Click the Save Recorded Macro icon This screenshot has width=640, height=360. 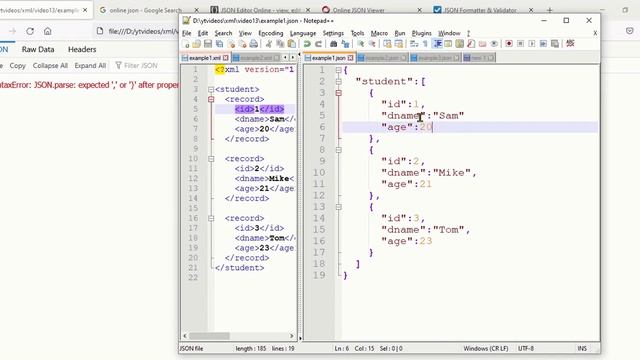(555, 44)
